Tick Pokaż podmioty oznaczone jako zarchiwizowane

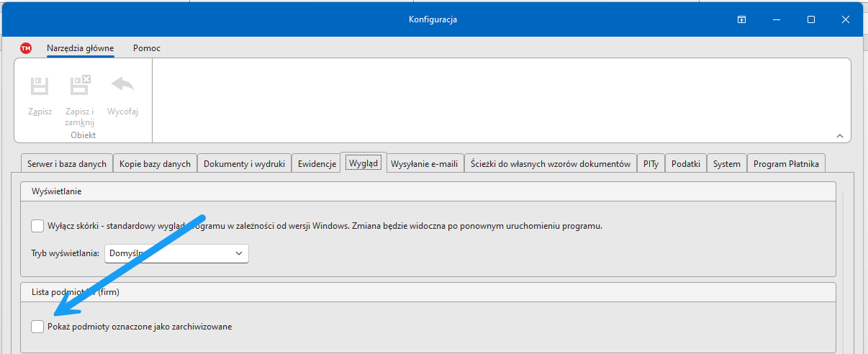point(37,327)
